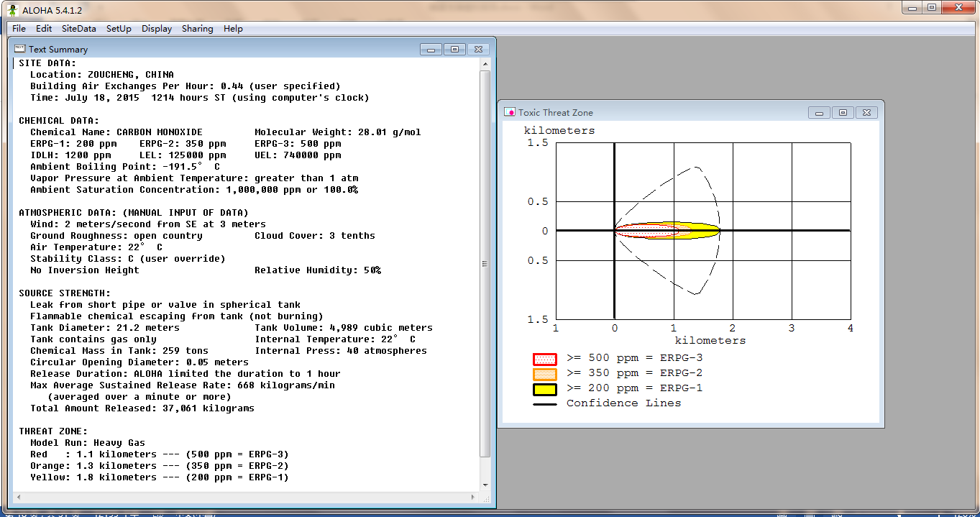Image resolution: width=980 pixels, height=517 pixels.
Task: Click 'UEL: 740000 ppm' value
Action: tap(298, 155)
